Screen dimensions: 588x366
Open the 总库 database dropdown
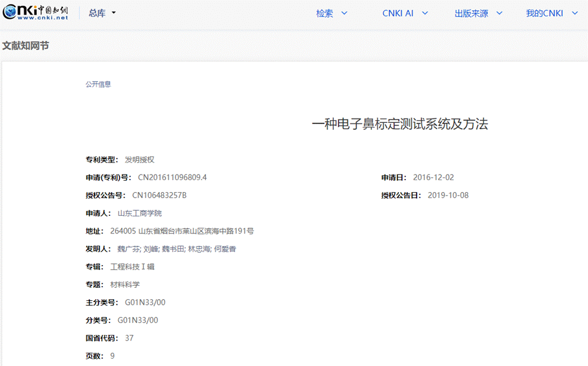[x=102, y=13]
